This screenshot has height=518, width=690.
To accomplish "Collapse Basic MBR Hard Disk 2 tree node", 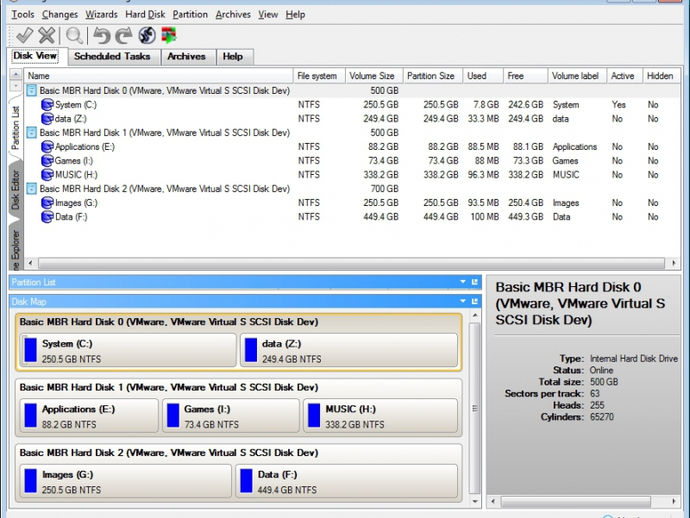I will coord(31,189).
